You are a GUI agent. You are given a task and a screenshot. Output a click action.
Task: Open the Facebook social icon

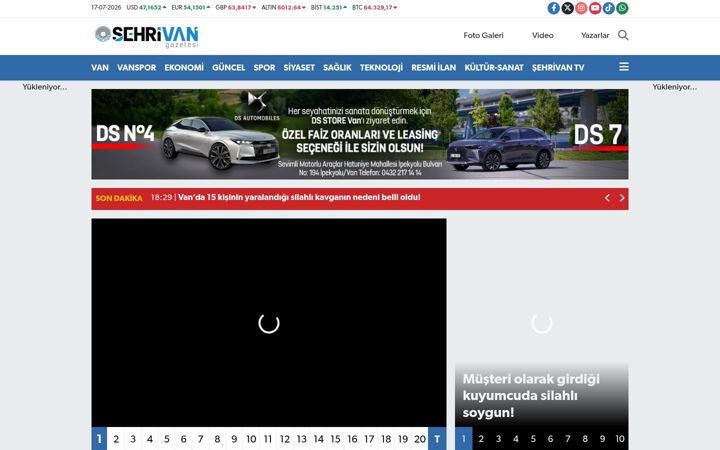[553, 8]
